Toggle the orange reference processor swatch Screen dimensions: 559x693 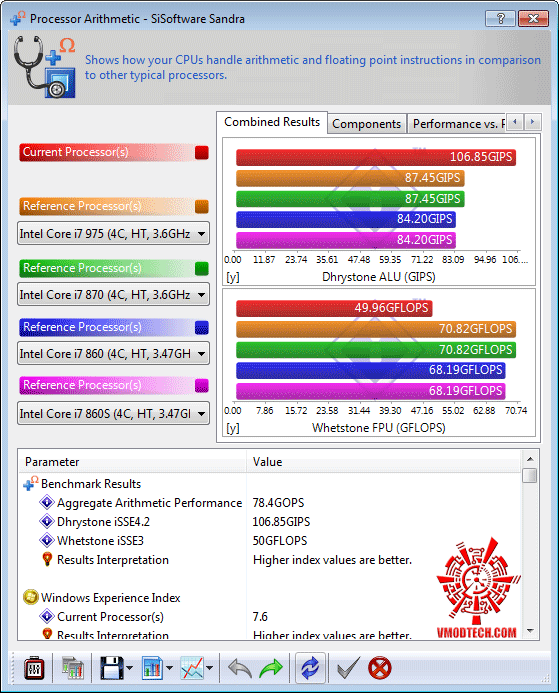[202, 206]
